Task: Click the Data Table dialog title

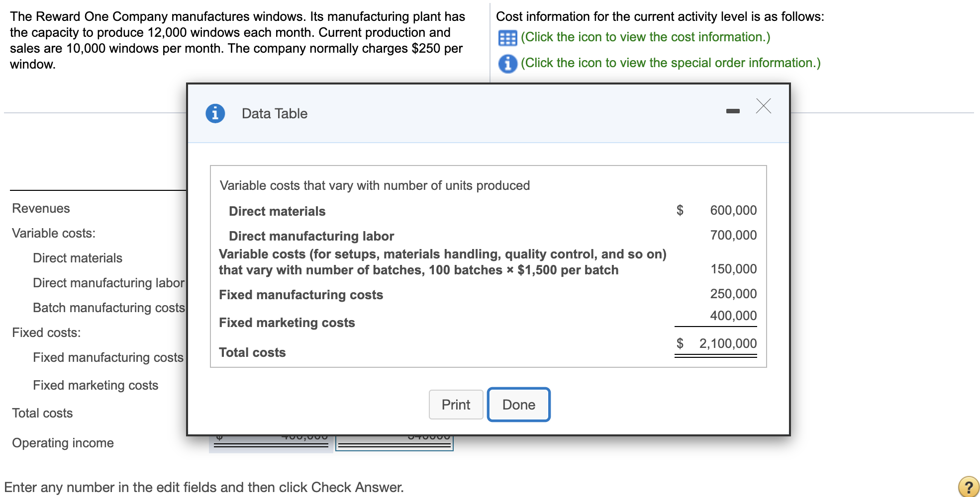Action: [x=274, y=114]
